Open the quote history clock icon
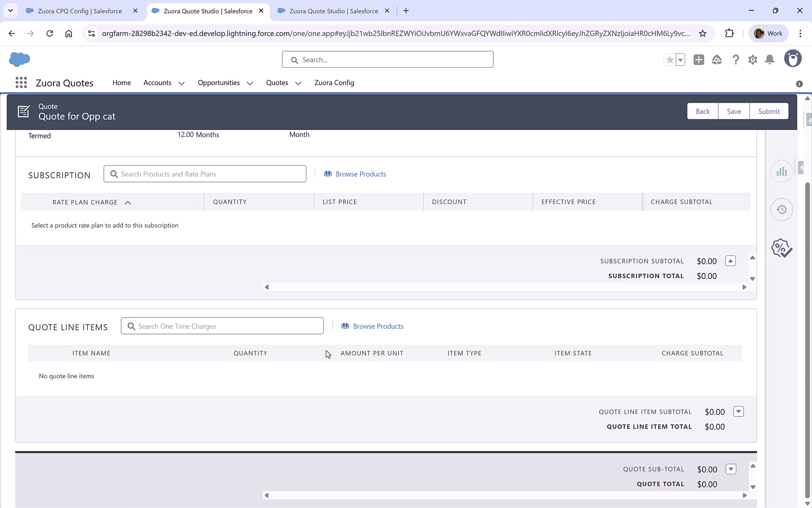 click(781, 209)
